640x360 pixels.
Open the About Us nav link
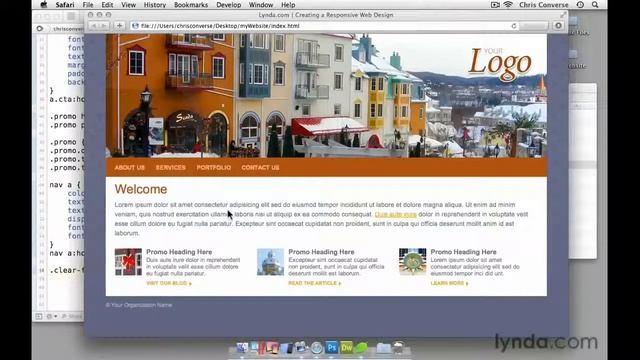pyautogui.click(x=129, y=167)
